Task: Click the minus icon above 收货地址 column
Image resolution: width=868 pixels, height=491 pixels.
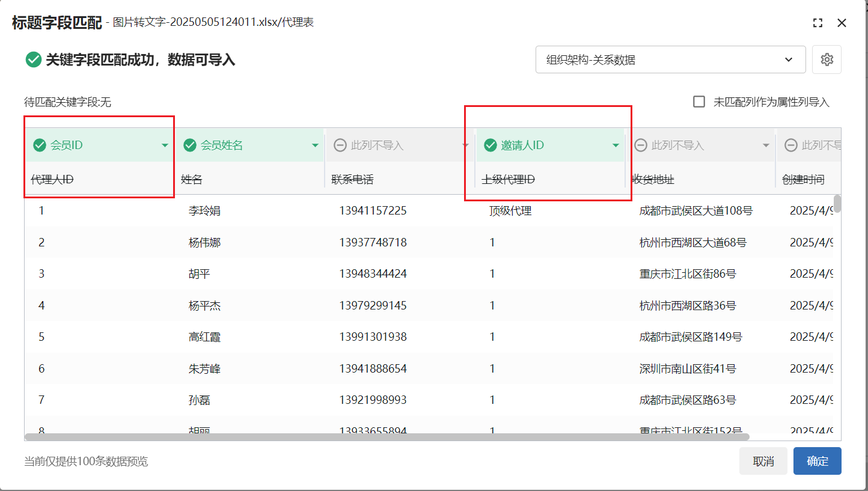Action: [641, 145]
